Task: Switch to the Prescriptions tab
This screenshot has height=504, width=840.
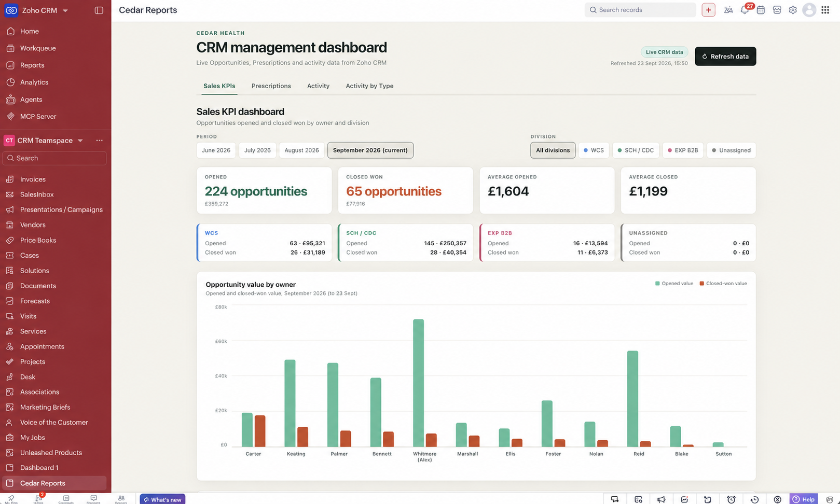Action: point(271,86)
